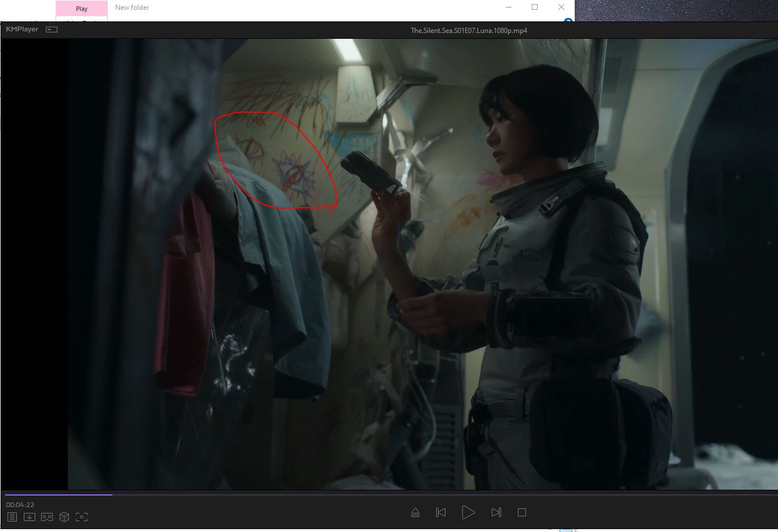Click the 3D cube icon
This screenshot has height=532, width=778.
coord(64,516)
